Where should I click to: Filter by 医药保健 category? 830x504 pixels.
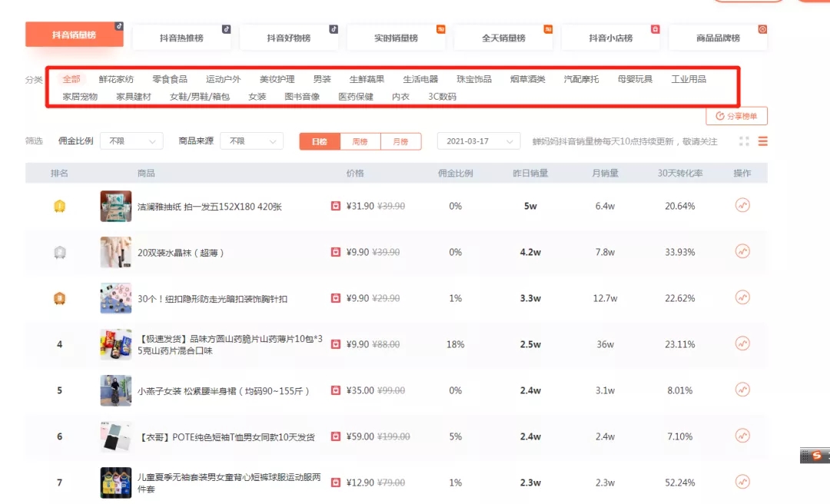tap(356, 96)
